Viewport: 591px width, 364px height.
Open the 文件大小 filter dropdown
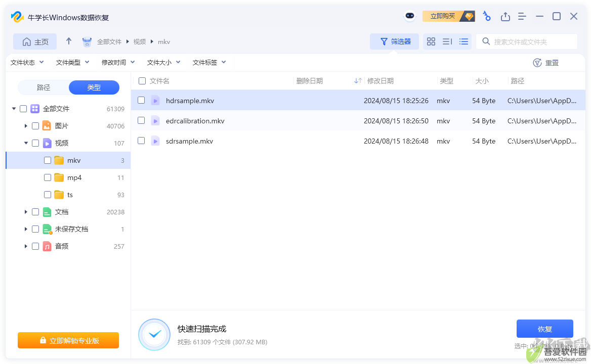164,63
